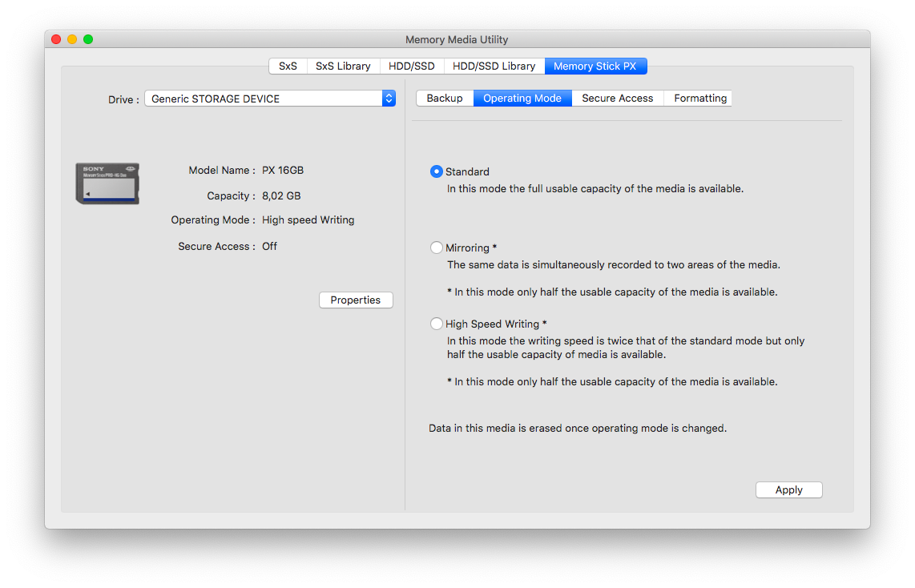Open the Formatting sub-tab
Viewport: 915px width, 588px height.
[x=699, y=98]
